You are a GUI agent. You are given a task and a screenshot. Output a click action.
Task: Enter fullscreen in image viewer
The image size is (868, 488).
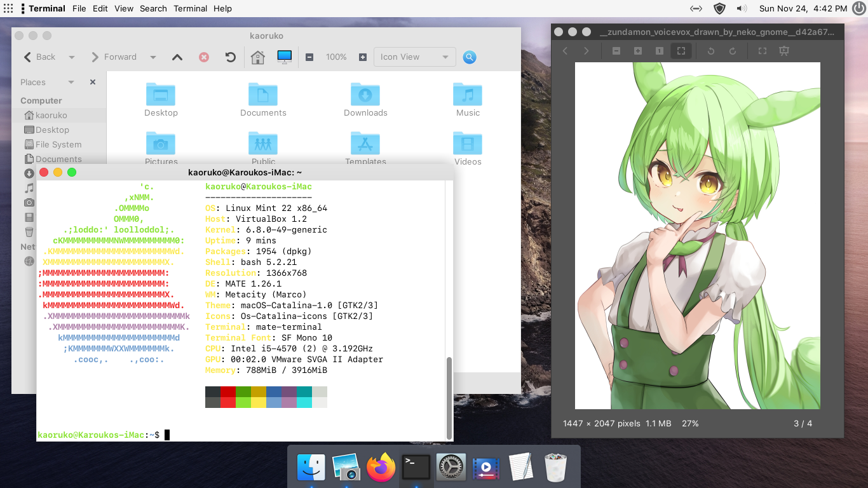[763, 51]
